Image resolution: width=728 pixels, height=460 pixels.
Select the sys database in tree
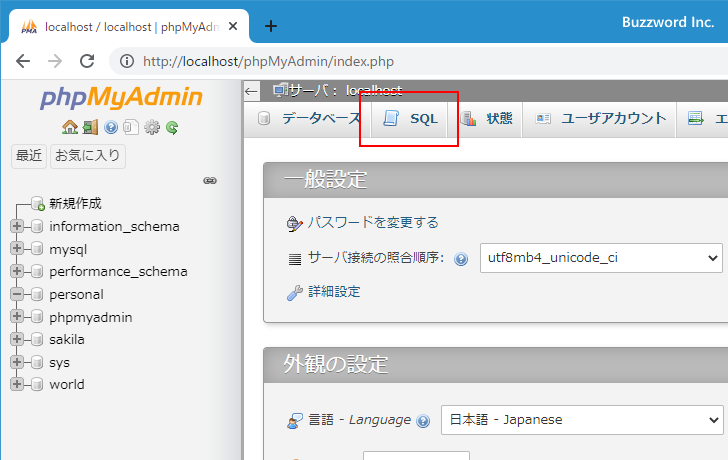point(59,363)
